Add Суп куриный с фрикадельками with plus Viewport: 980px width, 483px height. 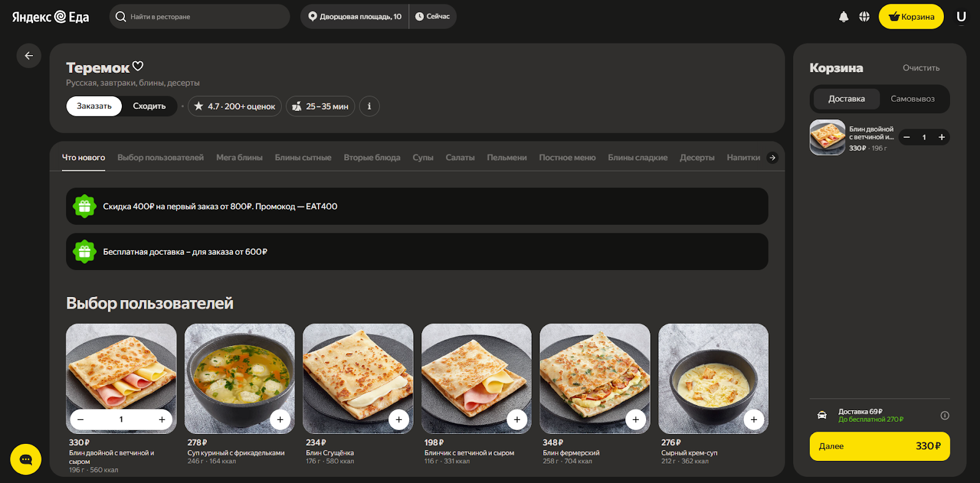tap(280, 419)
